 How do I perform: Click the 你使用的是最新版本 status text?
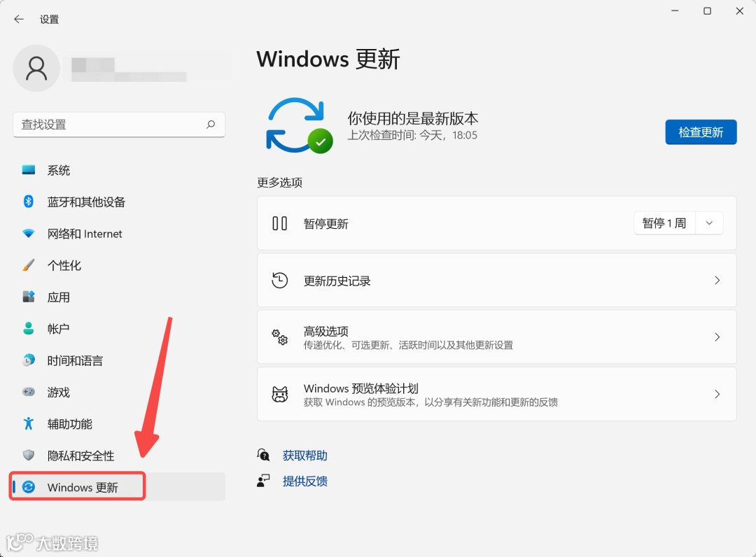click(413, 118)
